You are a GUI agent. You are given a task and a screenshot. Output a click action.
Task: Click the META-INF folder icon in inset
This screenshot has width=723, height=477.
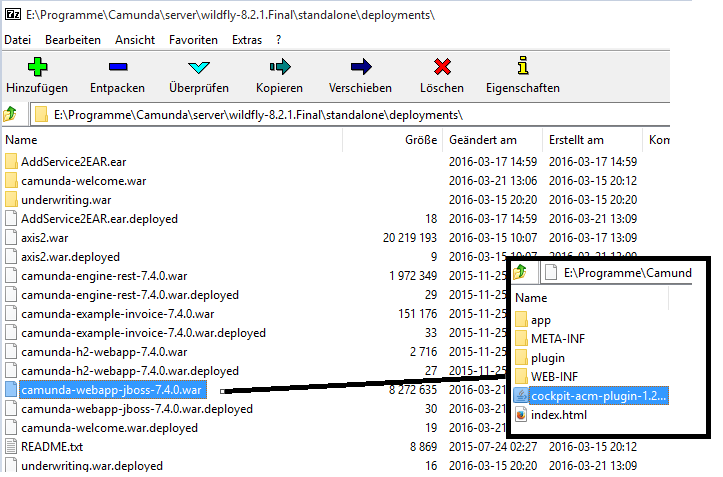click(521, 339)
